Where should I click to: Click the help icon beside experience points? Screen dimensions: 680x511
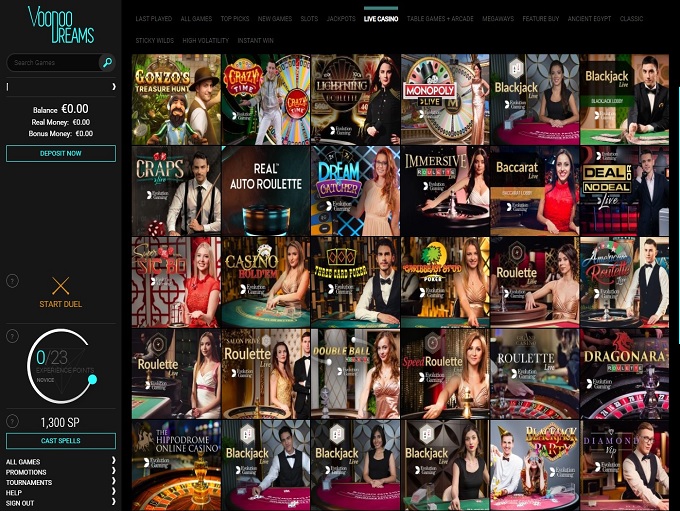tap(12, 336)
